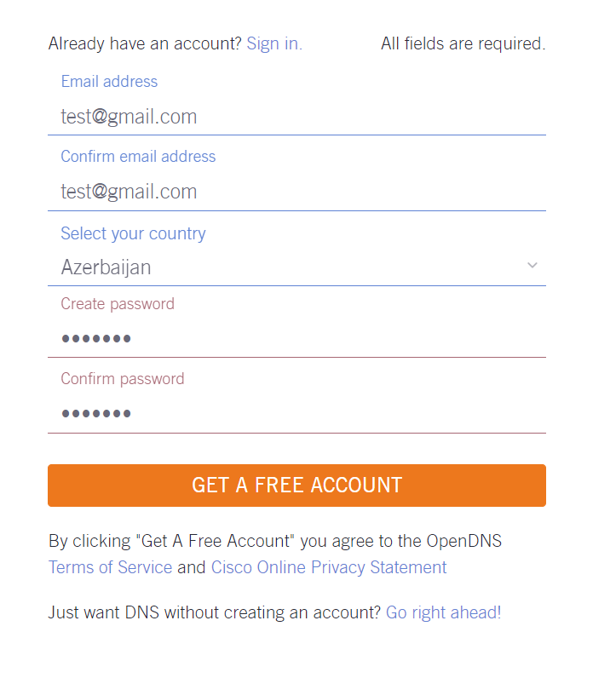Click the "Already have an account?" text
This screenshot has width=616, height=678.
(x=145, y=43)
